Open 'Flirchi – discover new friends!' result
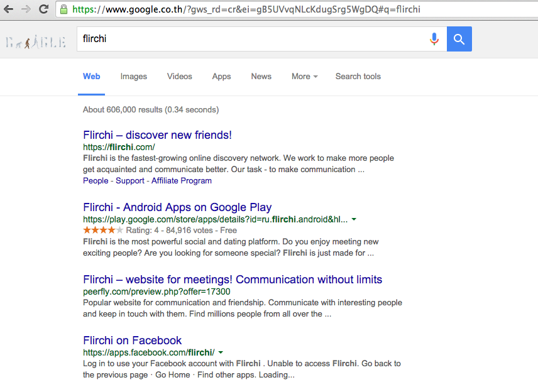The height and width of the screenshot is (392, 538). click(157, 135)
